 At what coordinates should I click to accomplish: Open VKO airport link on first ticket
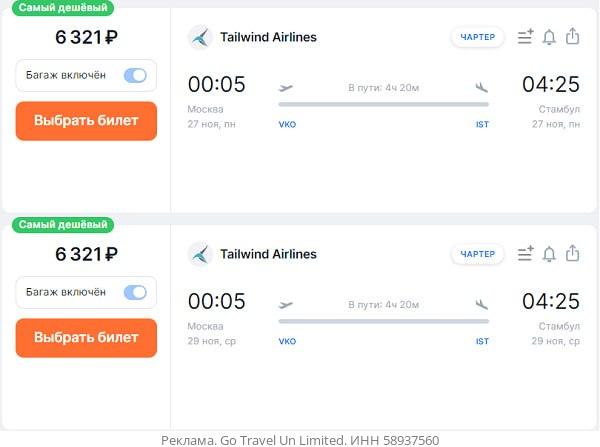pos(287,124)
